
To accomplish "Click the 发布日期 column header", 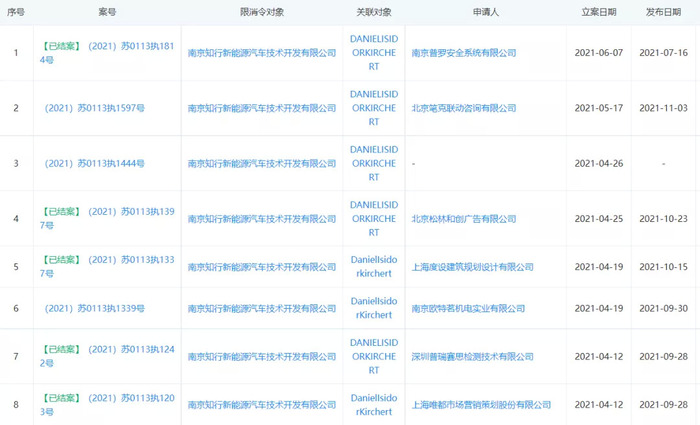I will (663, 12).
